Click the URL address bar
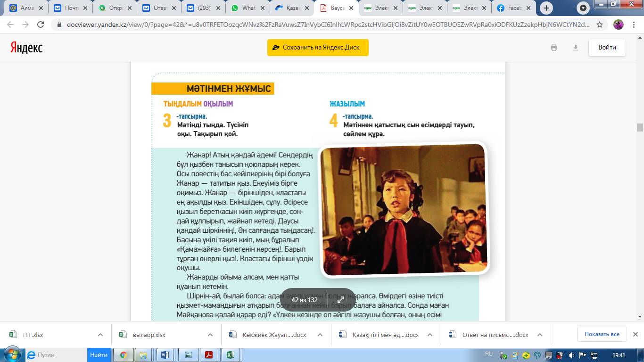 click(321, 25)
